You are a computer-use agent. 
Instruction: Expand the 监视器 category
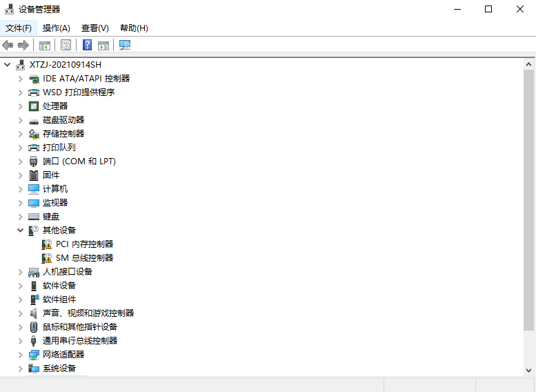click(x=21, y=203)
